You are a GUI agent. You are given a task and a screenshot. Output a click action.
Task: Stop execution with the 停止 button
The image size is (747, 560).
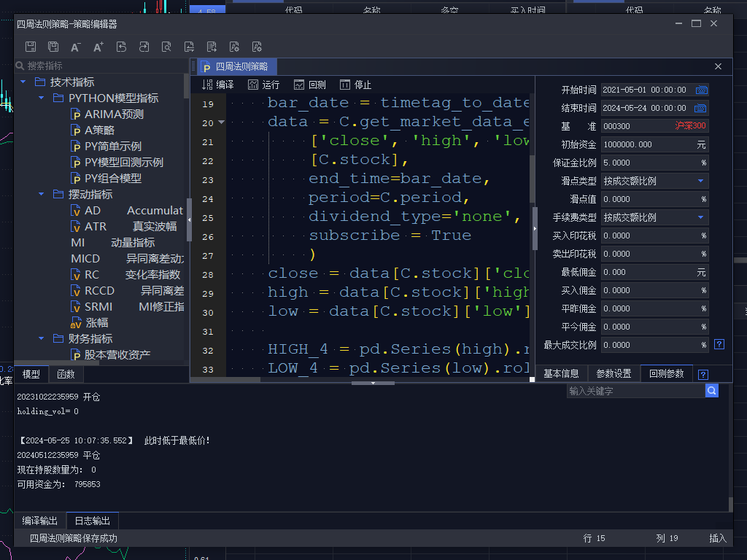[355, 85]
